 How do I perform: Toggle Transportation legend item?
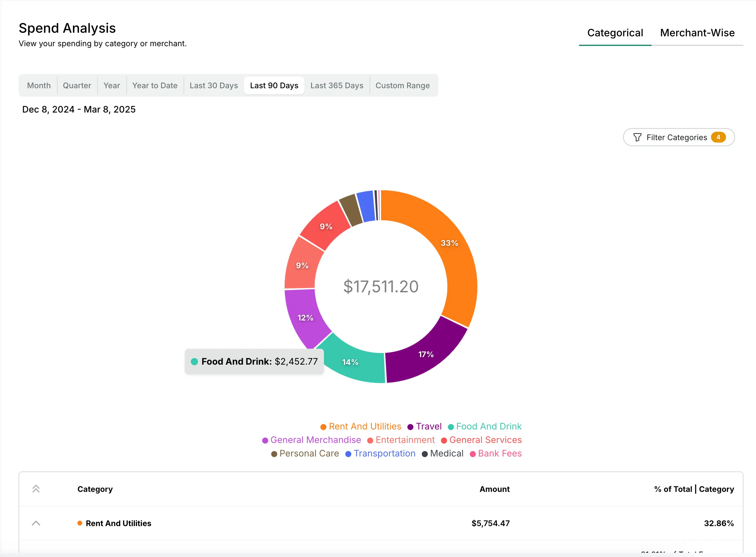tap(380, 453)
